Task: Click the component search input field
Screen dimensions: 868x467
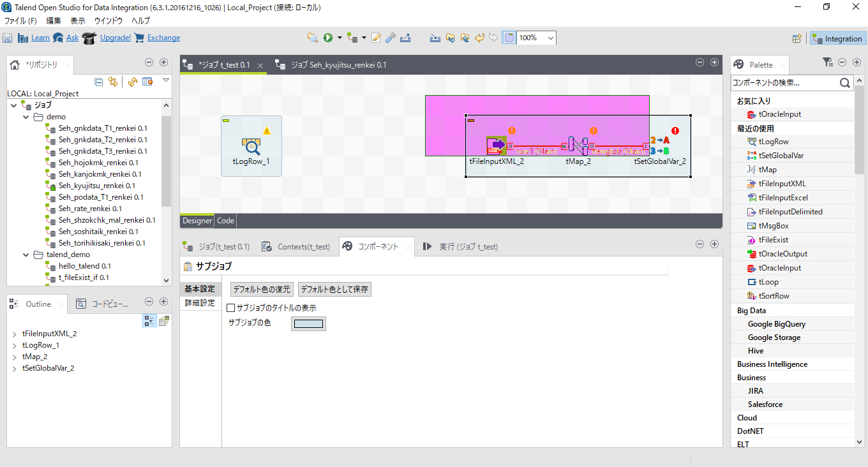Action: 784,83
